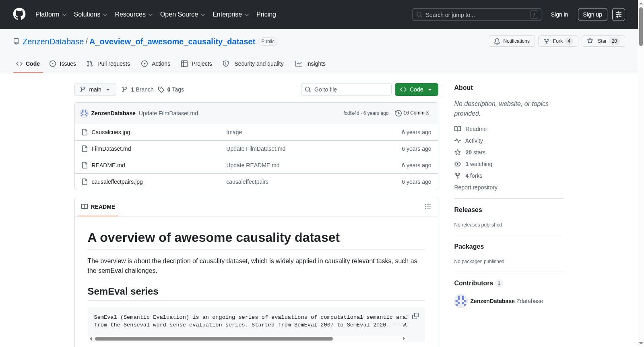The height and width of the screenshot is (347, 644).
Task: Open ZenzenDatabase Zdatabase contributor link
Action: (507, 301)
